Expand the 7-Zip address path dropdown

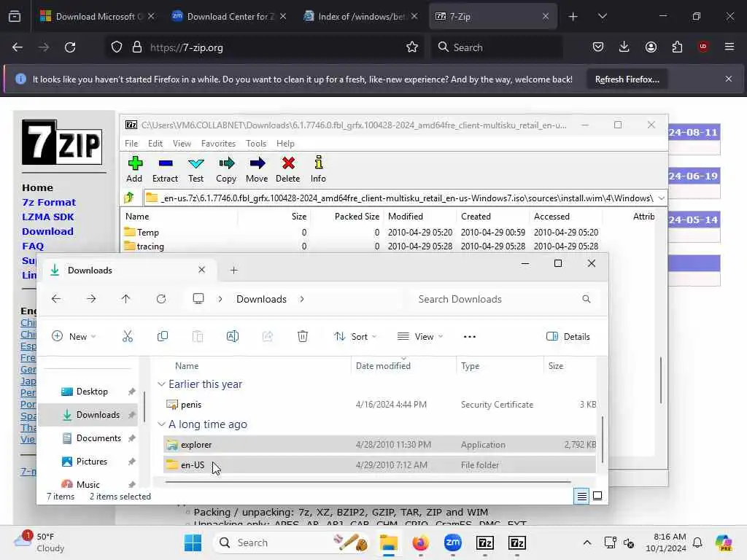(x=661, y=198)
